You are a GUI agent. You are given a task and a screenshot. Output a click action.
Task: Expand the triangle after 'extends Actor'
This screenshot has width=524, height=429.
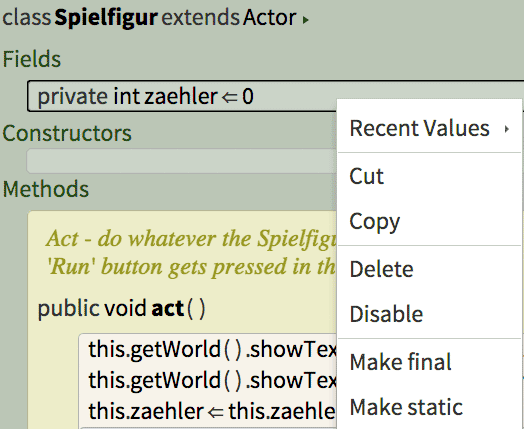[305, 20]
